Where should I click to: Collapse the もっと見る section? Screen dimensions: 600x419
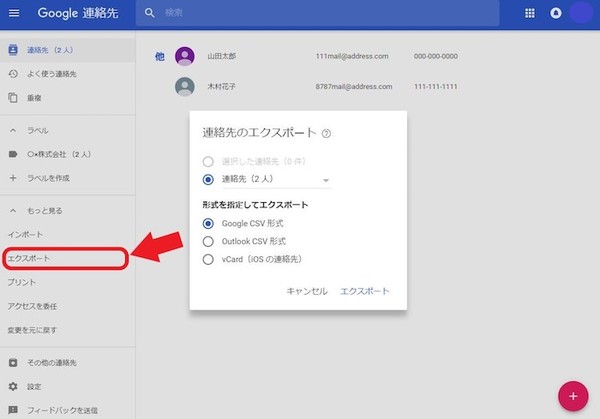click(13, 211)
